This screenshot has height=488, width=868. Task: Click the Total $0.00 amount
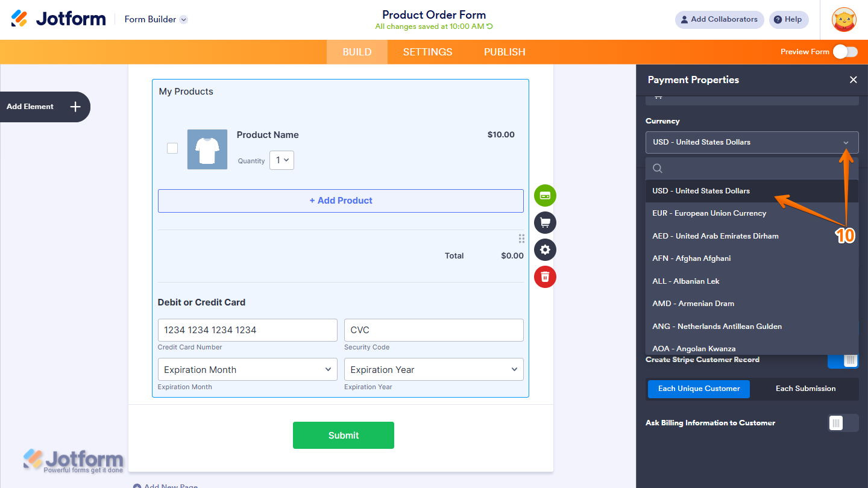(x=512, y=255)
